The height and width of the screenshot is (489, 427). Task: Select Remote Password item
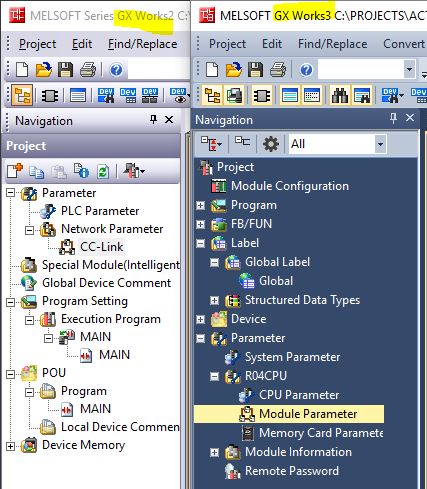tap(292, 471)
